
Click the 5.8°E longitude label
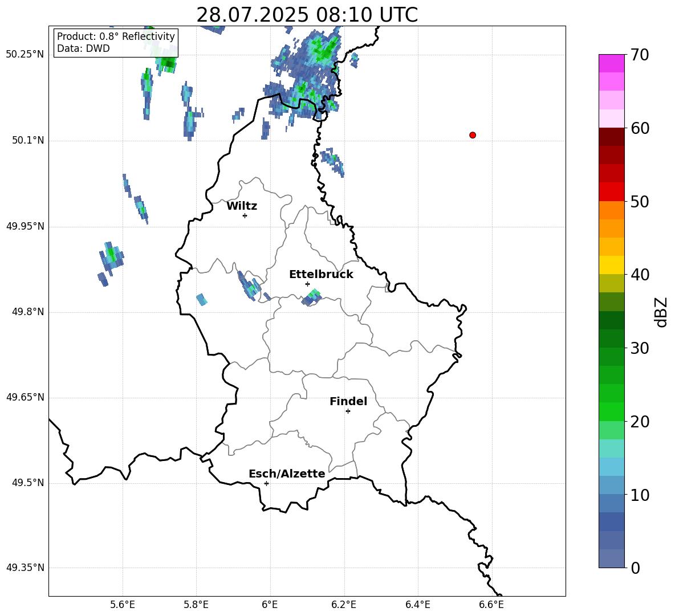point(196,605)
